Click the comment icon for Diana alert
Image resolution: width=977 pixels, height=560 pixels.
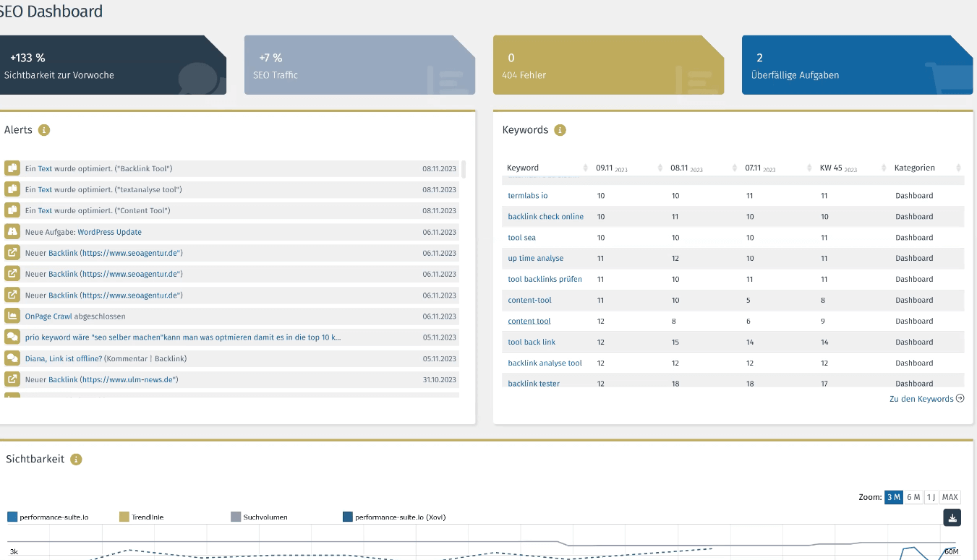click(12, 358)
